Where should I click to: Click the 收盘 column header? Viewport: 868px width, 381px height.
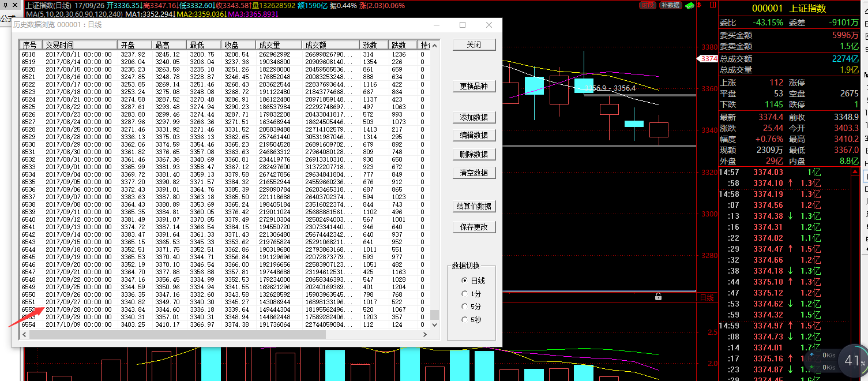239,45
